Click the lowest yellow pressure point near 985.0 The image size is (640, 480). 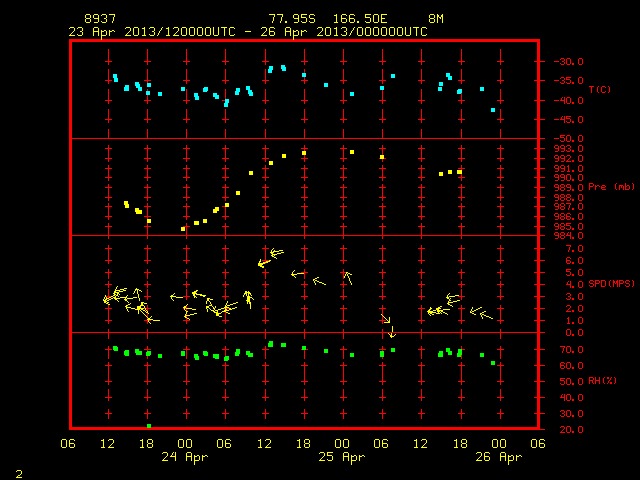click(183, 229)
